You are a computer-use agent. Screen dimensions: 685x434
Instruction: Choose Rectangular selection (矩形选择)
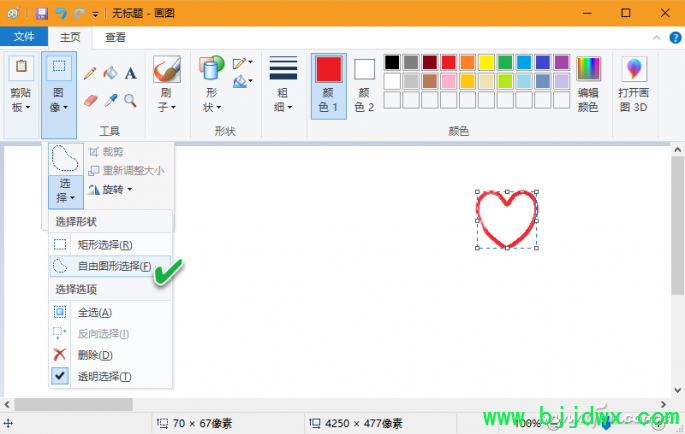pyautogui.click(x=111, y=244)
